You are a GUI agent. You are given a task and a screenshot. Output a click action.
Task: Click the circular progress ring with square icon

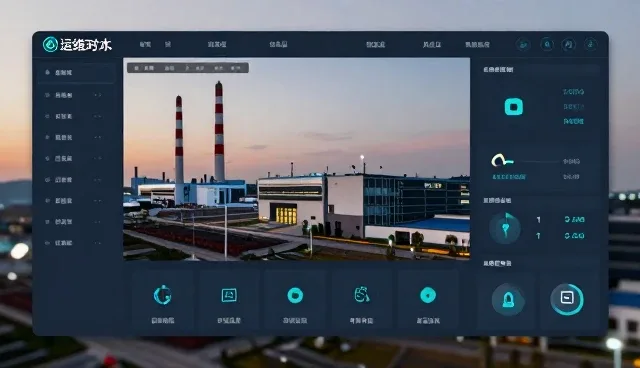[x=567, y=299]
